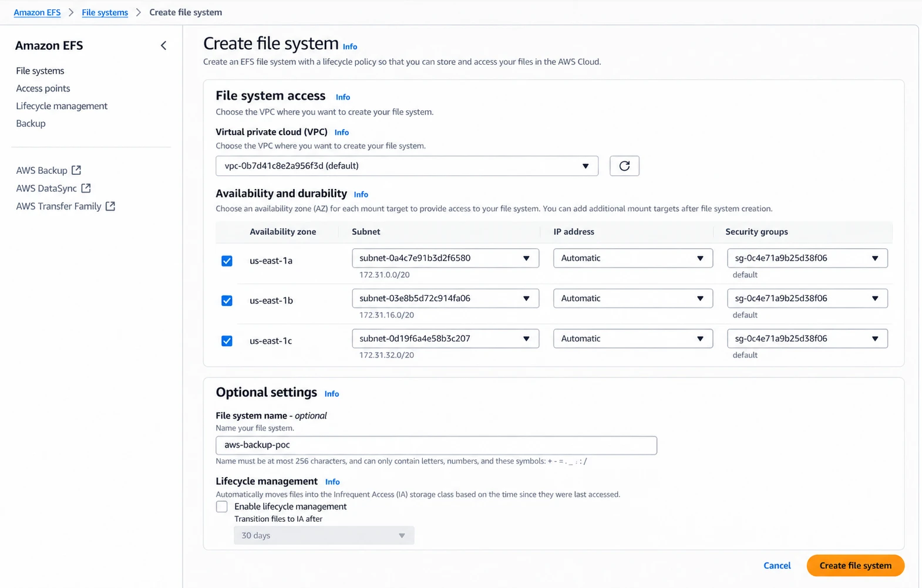
Task: Open AWS Transfer Family sidebar link
Action: point(59,206)
